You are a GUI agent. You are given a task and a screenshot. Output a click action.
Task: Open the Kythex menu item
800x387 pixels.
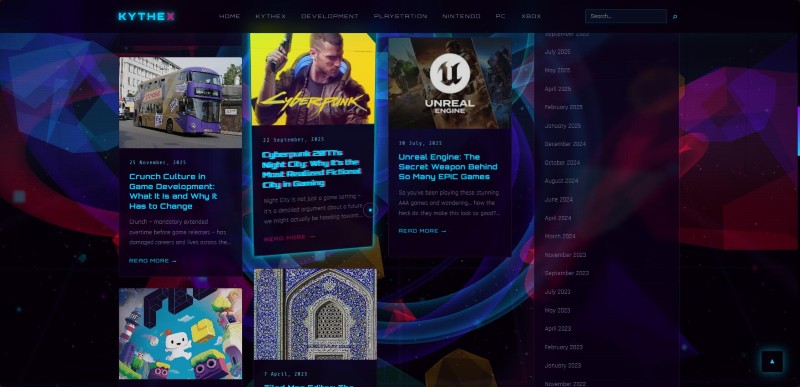tap(270, 16)
